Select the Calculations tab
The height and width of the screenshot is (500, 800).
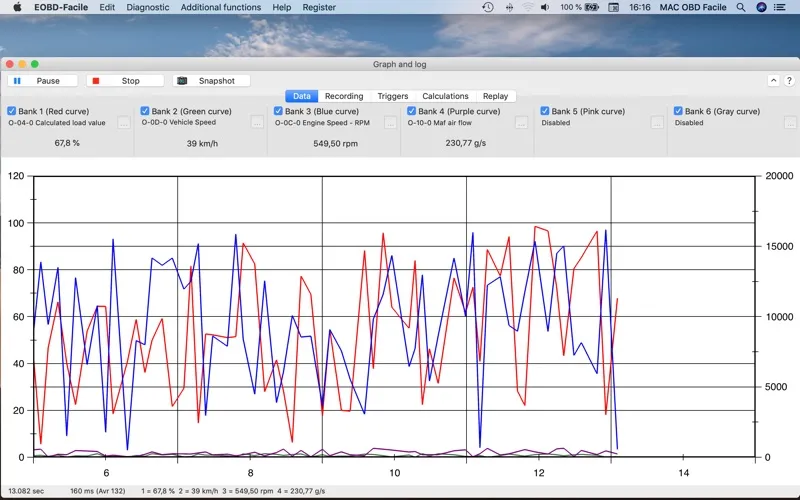pyautogui.click(x=445, y=96)
